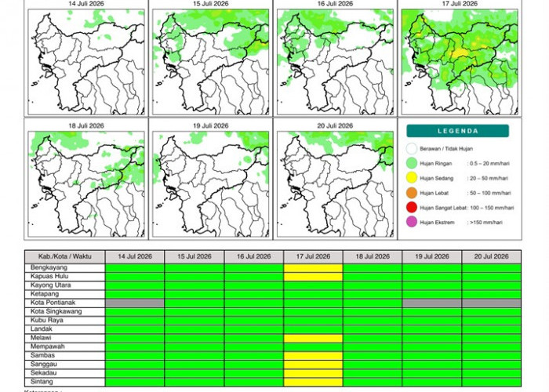Click Kota Pontianak's gray 14 Jul cell

135,303
